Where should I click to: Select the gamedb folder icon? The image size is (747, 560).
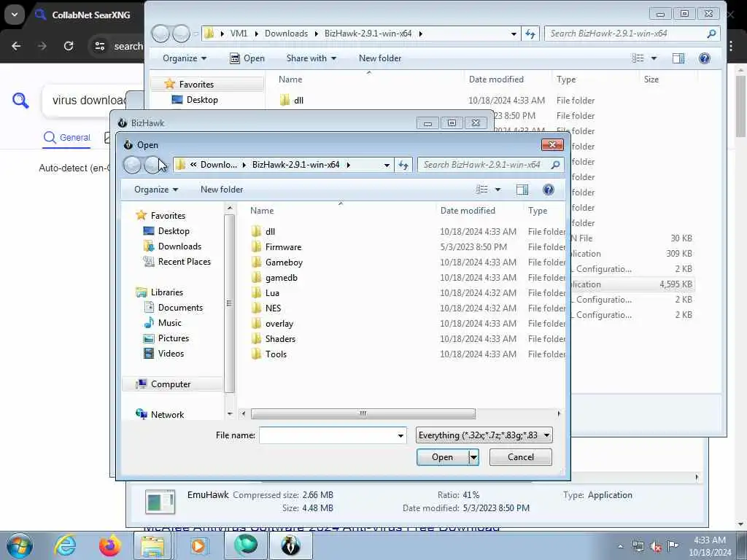pos(257,278)
